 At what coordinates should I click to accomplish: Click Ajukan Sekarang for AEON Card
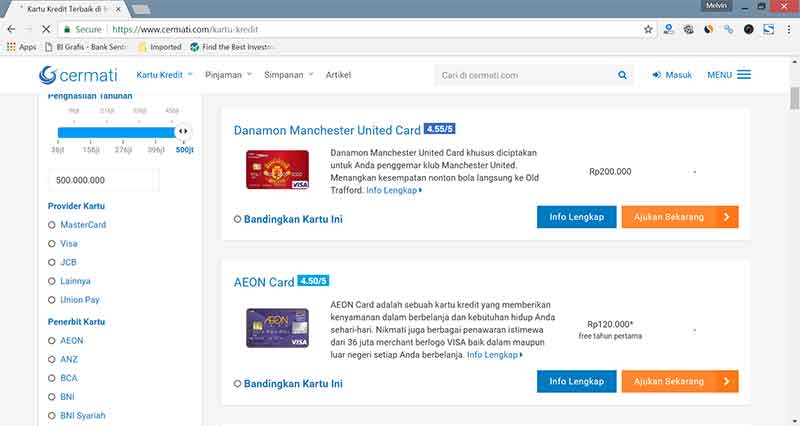click(x=680, y=381)
